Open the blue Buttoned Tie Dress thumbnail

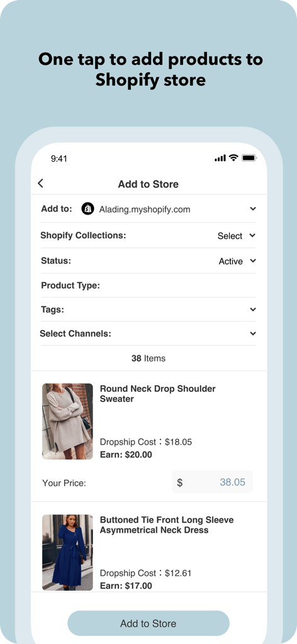tap(67, 552)
